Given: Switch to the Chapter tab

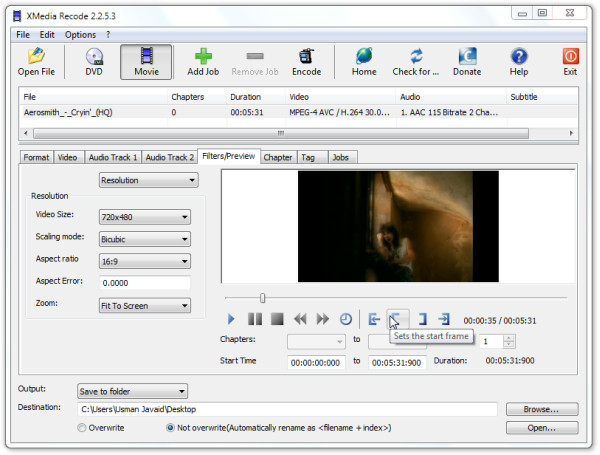Looking at the screenshot, I should 278,157.
